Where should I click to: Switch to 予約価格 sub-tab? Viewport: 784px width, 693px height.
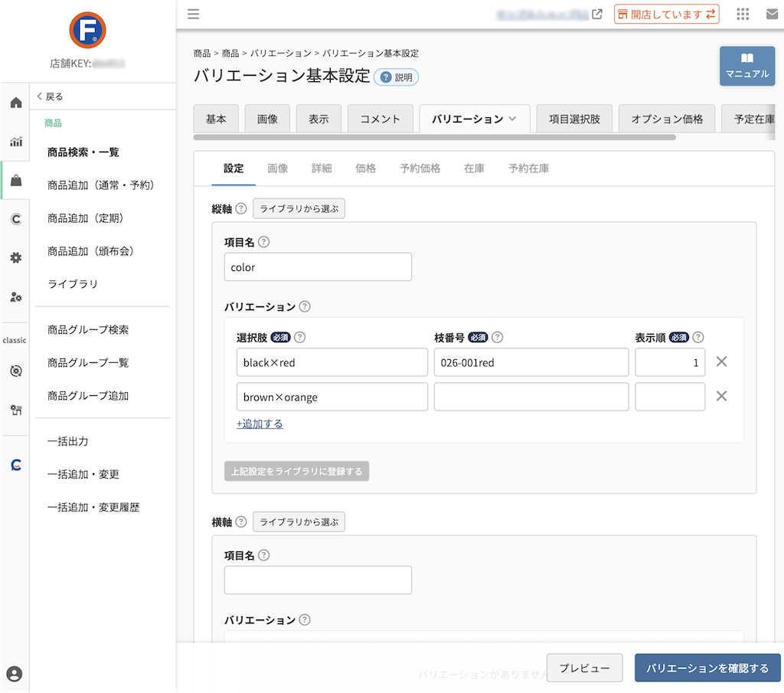pyautogui.click(x=420, y=168)
